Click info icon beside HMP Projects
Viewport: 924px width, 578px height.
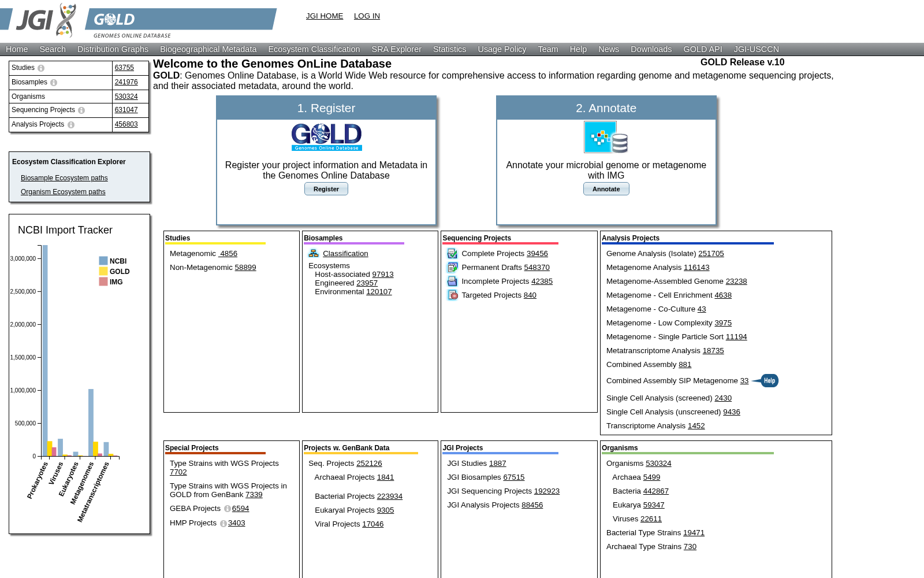[x=223, y=524]
